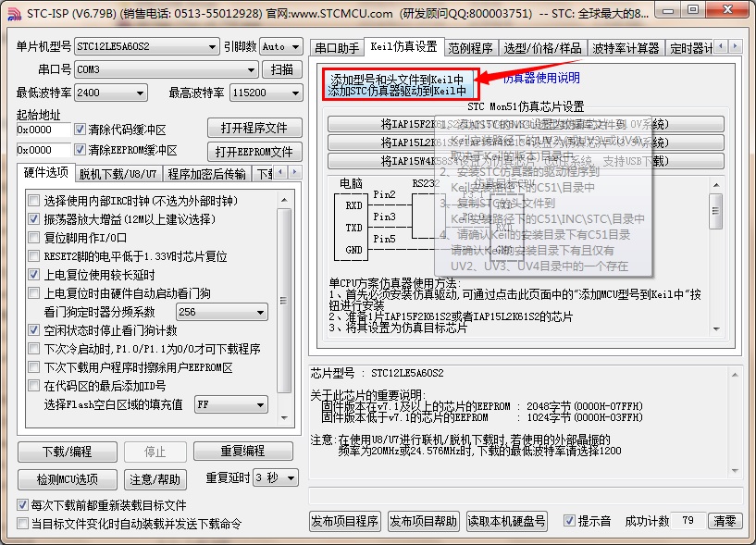Click 将IAP15W4K58S4 set as simulator chip button
756x545 pixels.
pyautogui.click(x=526, y=161)
